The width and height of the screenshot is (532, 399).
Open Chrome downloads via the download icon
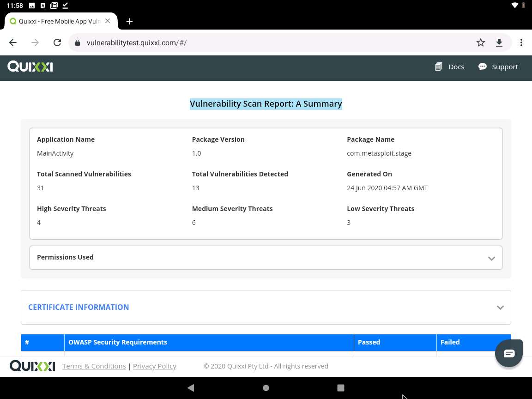[499, 42]
